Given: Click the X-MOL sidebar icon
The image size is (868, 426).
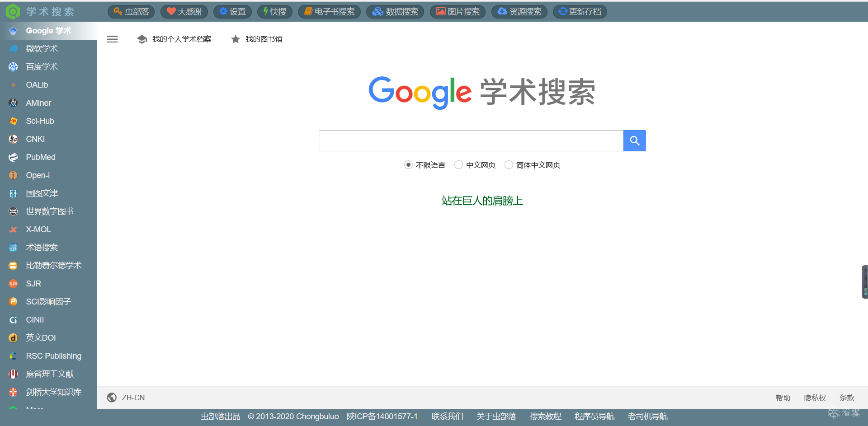Looking at the screenshot, I should (x=13, y=229).
